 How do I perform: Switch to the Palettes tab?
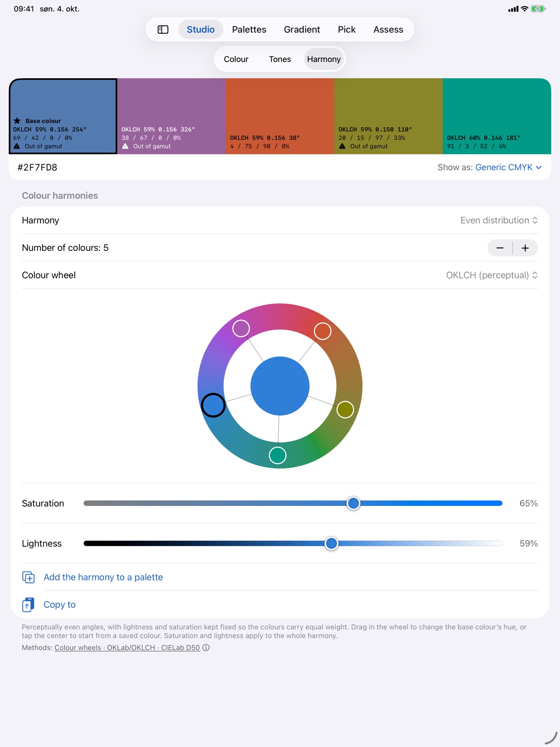(x=249, y=30)
